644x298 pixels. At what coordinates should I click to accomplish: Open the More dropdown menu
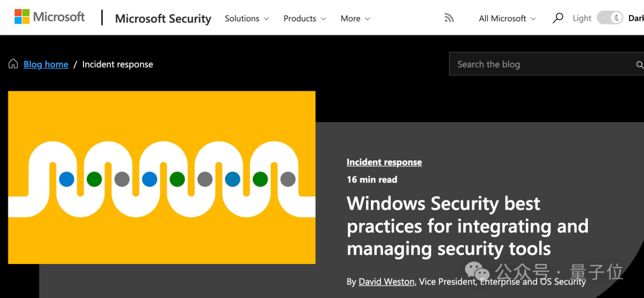355,18
